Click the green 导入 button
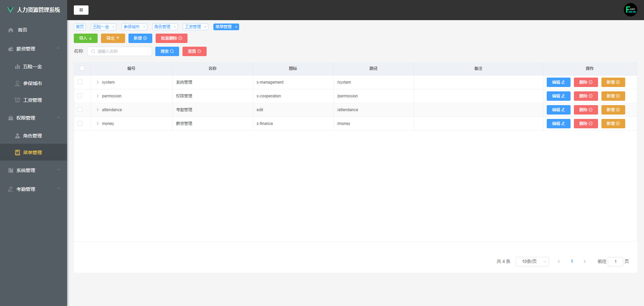Image resolution: width=644 pixels, height=306 pixels. [x=86, y=38]
